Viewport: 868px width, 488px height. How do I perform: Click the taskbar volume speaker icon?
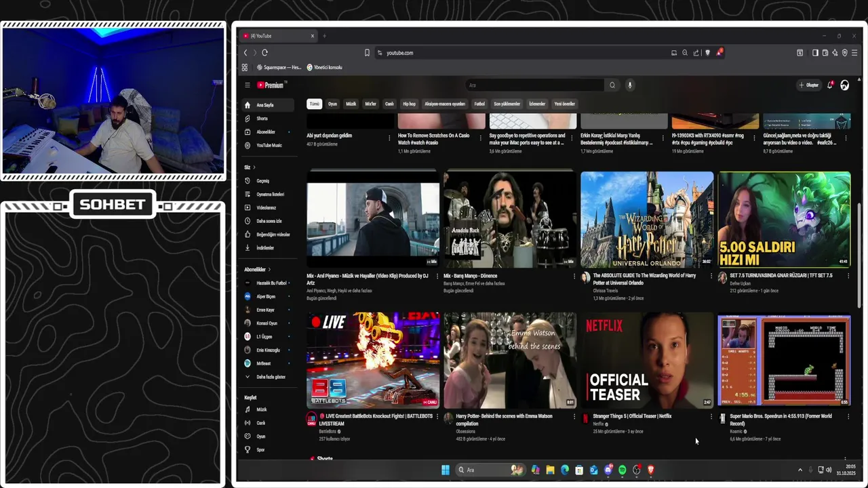pos(829,470)
